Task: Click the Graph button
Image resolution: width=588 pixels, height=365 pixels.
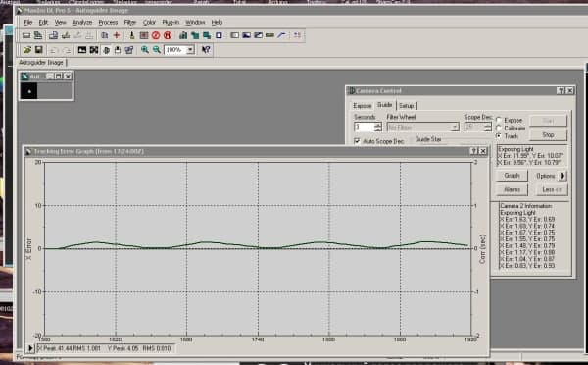Action: 512,176
